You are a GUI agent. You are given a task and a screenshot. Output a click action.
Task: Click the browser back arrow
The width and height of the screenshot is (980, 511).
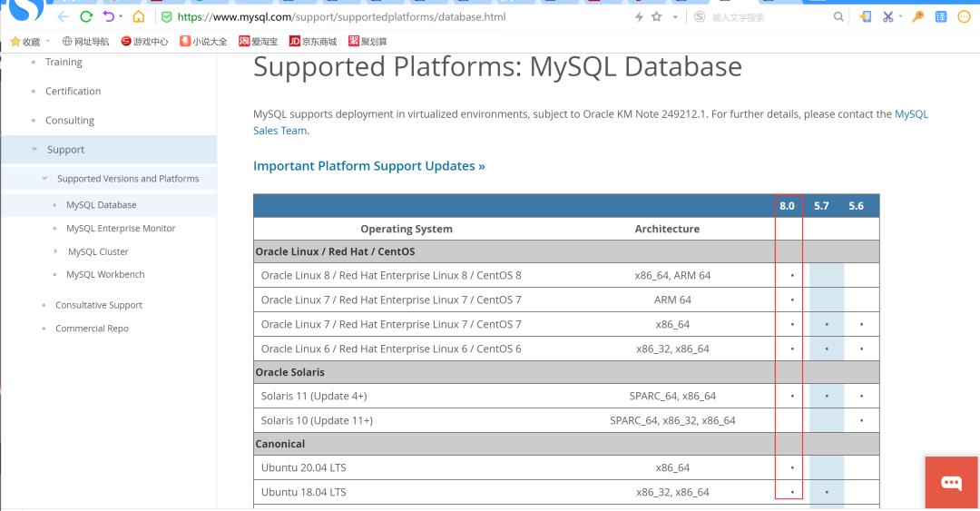tap(63, 17)
